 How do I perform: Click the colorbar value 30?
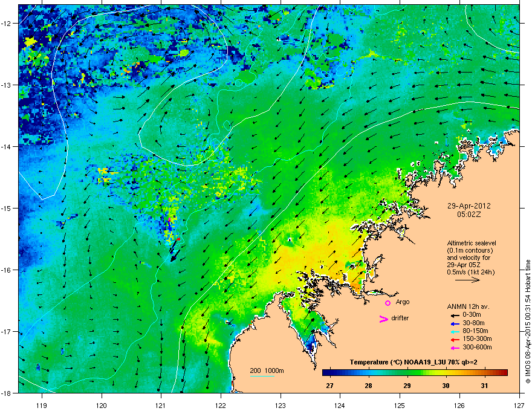tap(446, 386)
